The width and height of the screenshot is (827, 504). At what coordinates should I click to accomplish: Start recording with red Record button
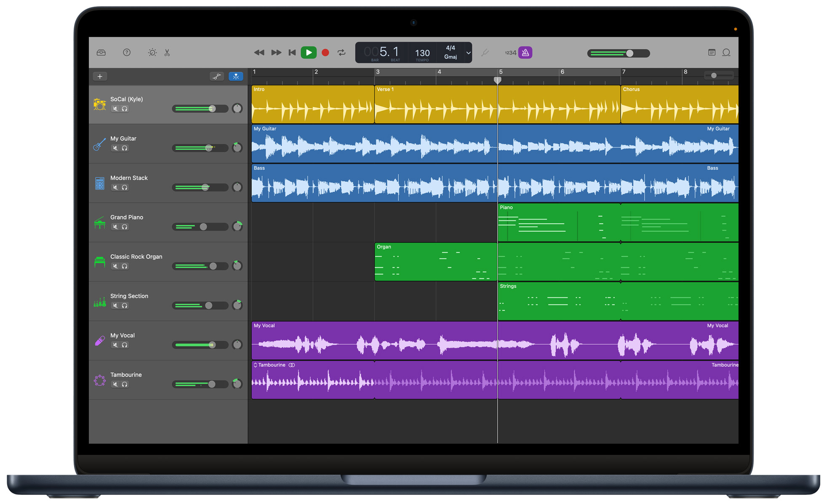coord(325,53)
